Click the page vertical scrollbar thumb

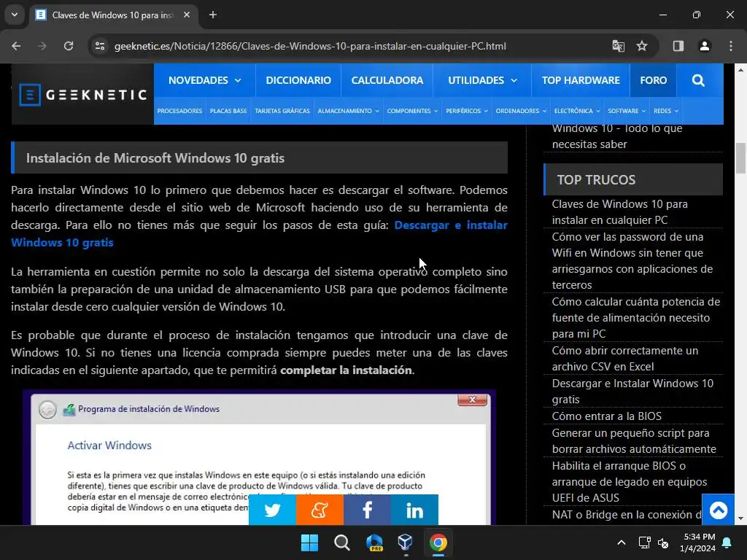click(741, 158)
